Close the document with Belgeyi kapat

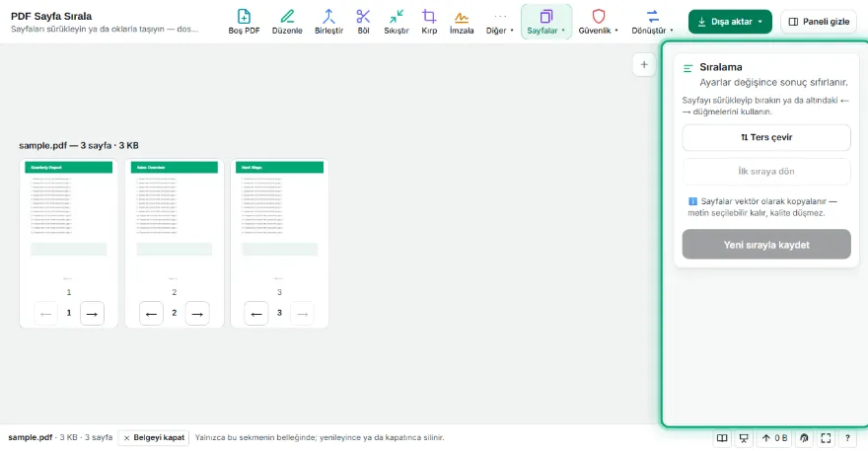click(153, 438)
